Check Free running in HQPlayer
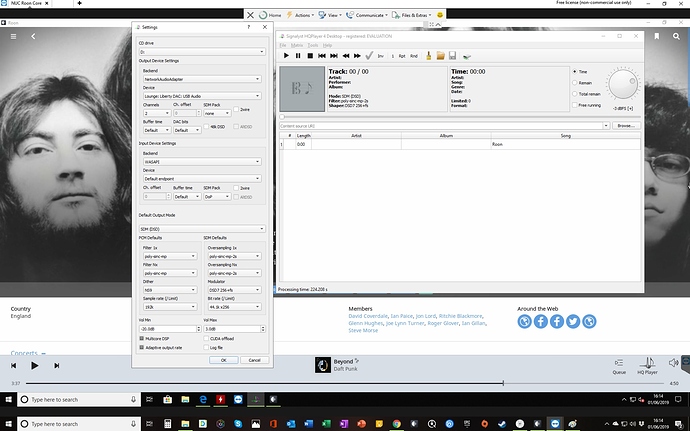The height and width of the screenshot is (431, 690). (x=575, y=105)
